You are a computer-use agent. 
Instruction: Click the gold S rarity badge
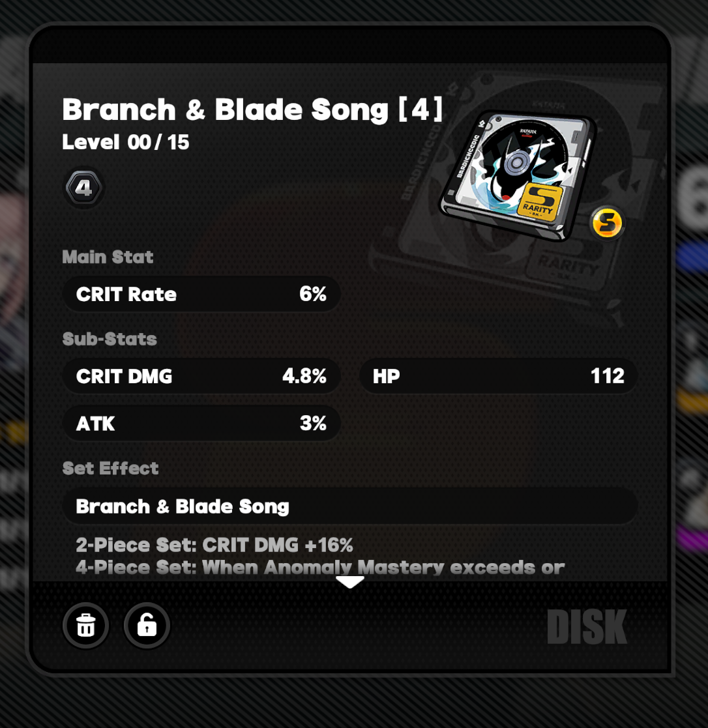pos(607,223)
